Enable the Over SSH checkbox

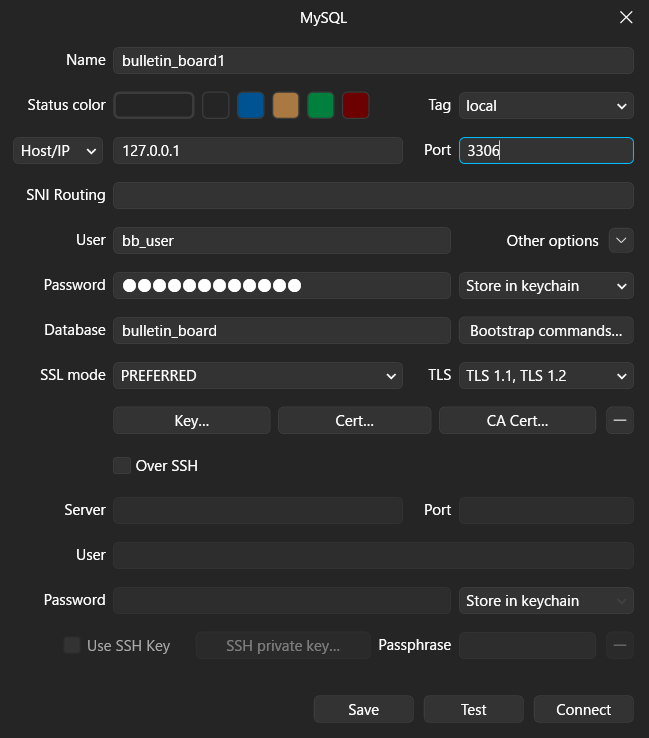tap(122, 465)
